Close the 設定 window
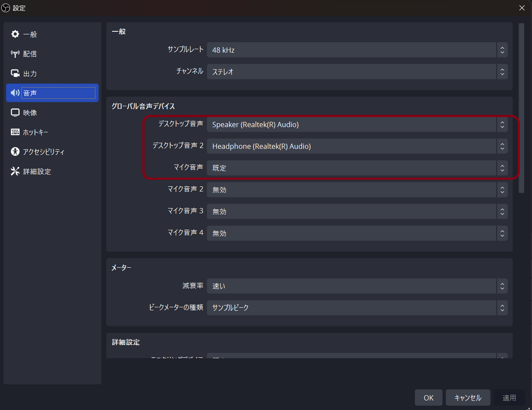The height and width of the screenshot is (410, 532). (x=522, y=8)
